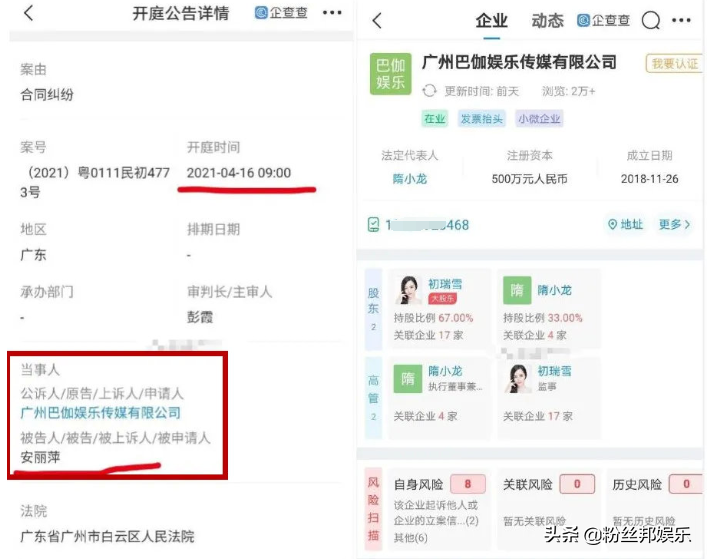
Task: Open 股东 section side label
Action: tap(373, 309)
